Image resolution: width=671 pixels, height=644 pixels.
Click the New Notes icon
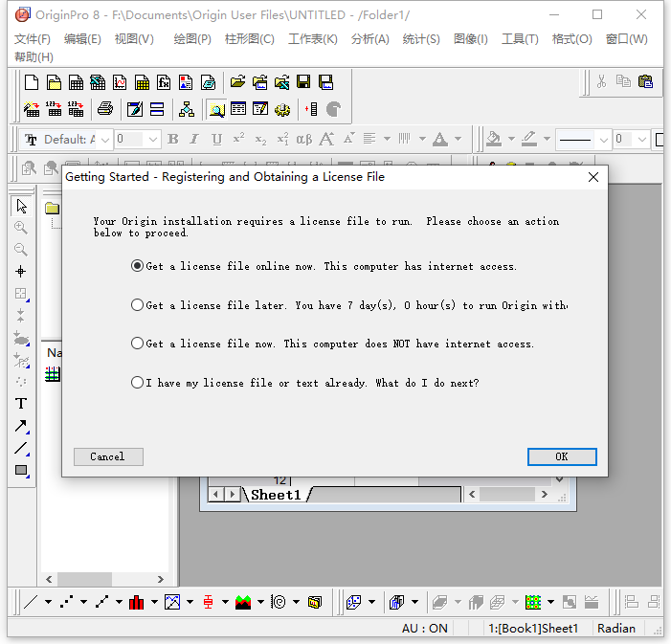point(208,82)
